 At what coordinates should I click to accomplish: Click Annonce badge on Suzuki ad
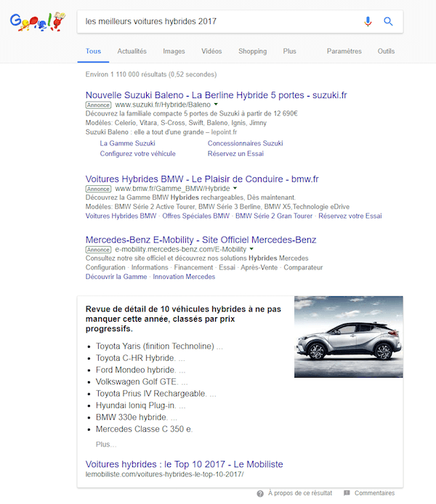click(x=98, y=105)
